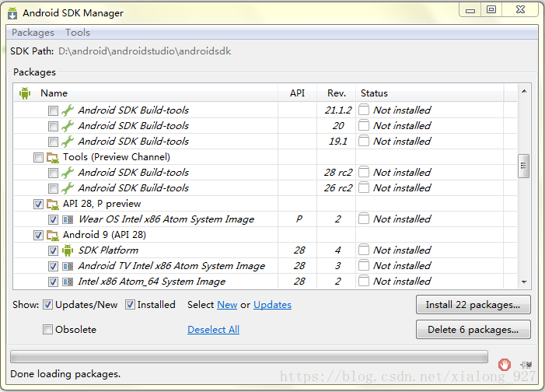This screenshot has width=545, height=392.
Task: Click system image icon for Atom_64 row
Action: (x=68, y=282)
